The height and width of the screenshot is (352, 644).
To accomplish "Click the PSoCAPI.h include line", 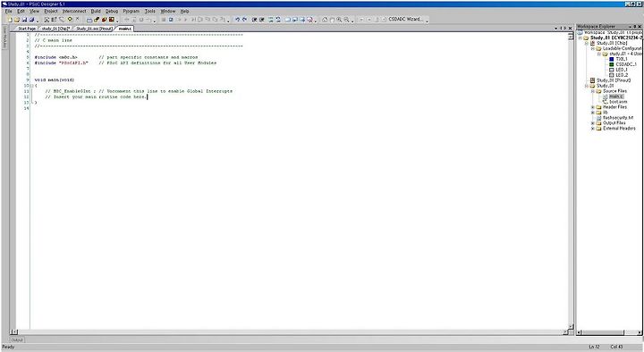I will [x=125, y=63].
